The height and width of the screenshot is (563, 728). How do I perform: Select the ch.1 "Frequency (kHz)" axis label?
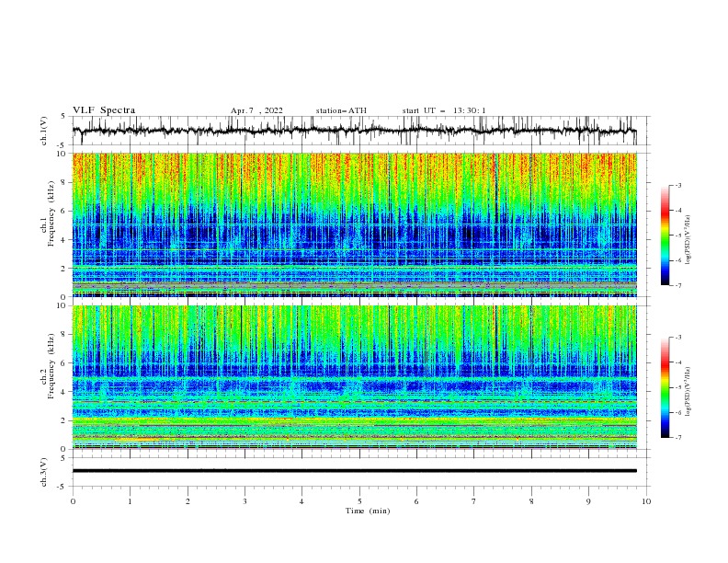[51, 212]
